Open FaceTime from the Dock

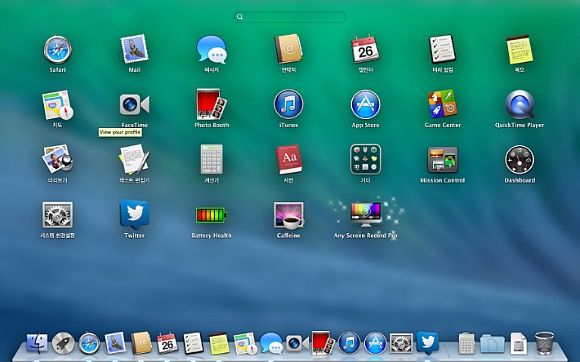pyautogui.click(x=297, y=344)
